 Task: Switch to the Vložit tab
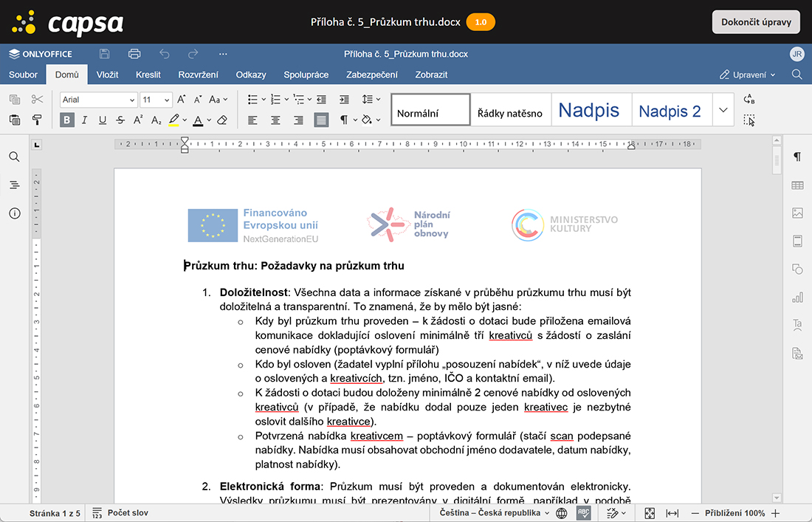coord(107,75)
